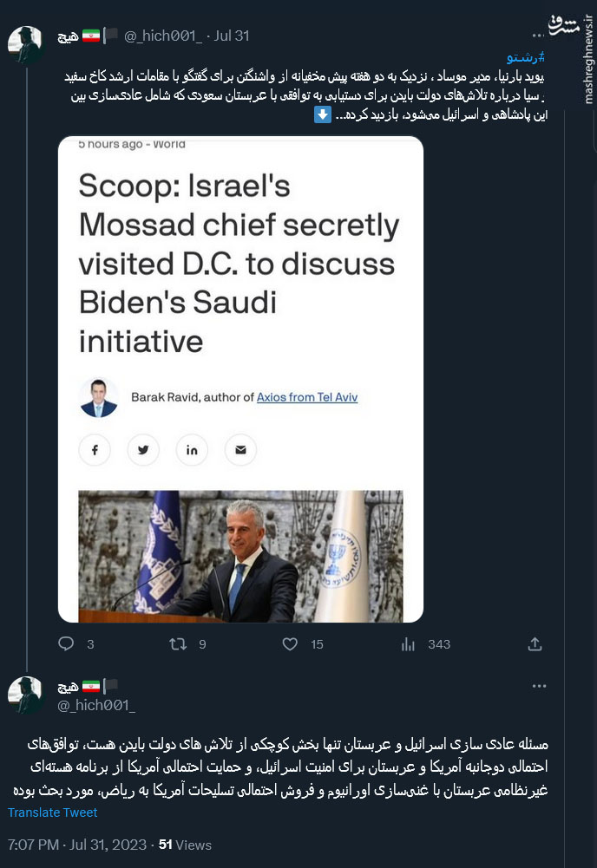Viewport: 597px width, 868px height.
Task: Share article via Facebook icon
Action: (95, 450)
